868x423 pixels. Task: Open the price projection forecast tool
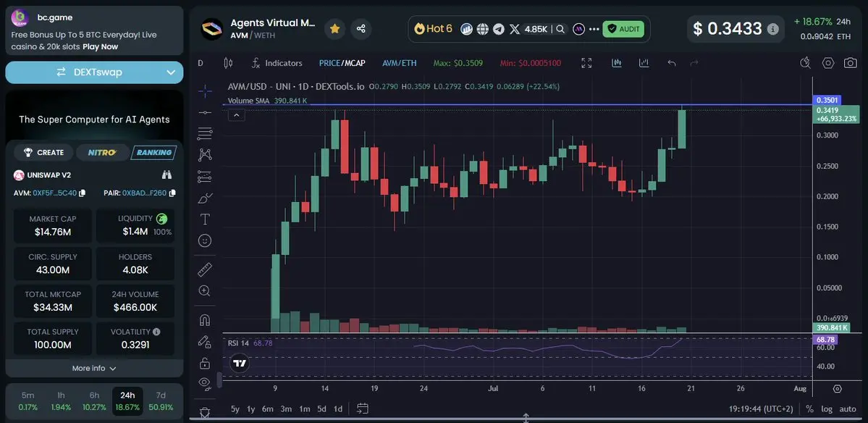pos(205,177)
